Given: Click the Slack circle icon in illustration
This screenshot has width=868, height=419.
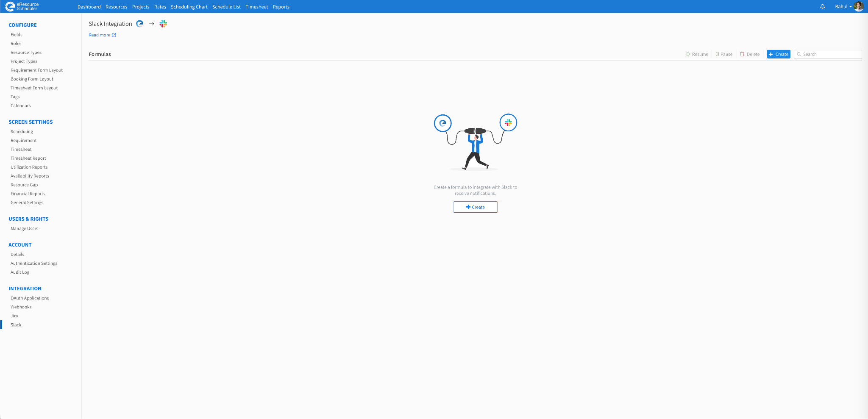Looking at the screenshot, I should [508, 123].
